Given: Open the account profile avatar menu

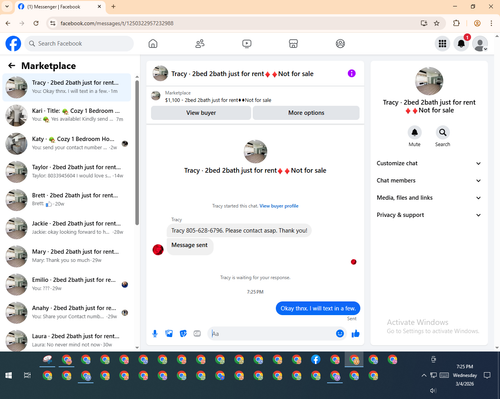Looking at the screenshot, I should point(480,44).
